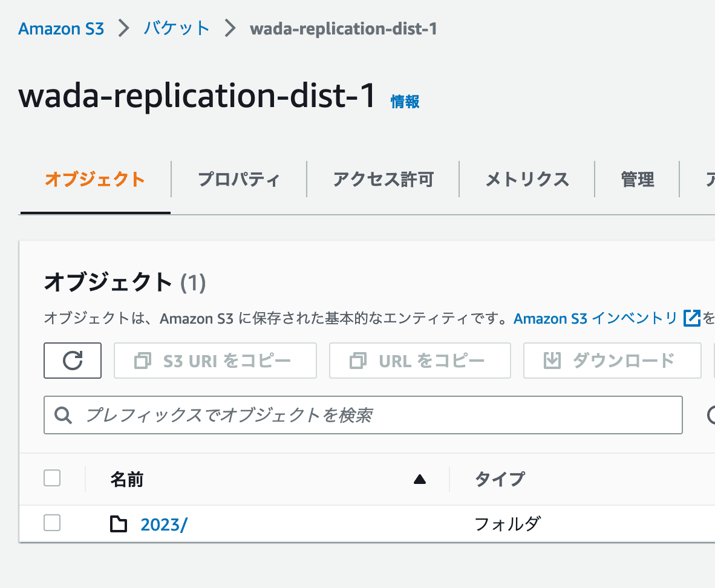Click the magnifier icon in search box
Screen dimensions: 715x588
(x=63, y=415)
